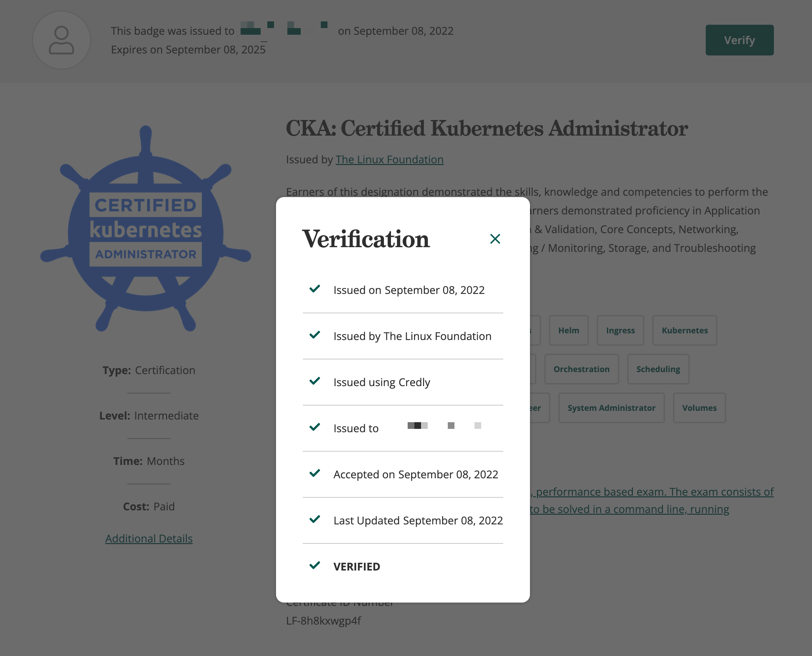
Task: Select the System Administrator skill tag
Action: pyautogui.click(x=611, y=408)
